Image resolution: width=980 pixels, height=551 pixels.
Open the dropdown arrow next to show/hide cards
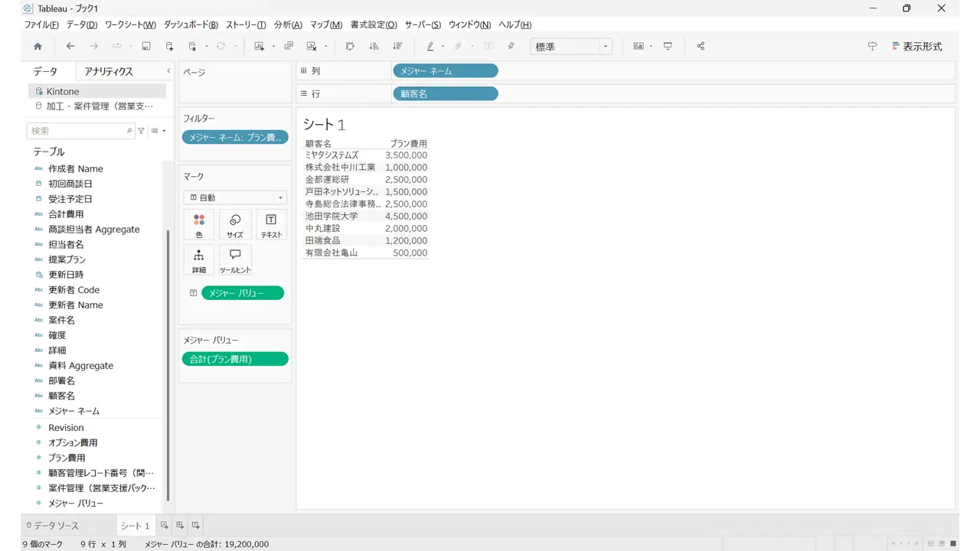pos(651,47)
